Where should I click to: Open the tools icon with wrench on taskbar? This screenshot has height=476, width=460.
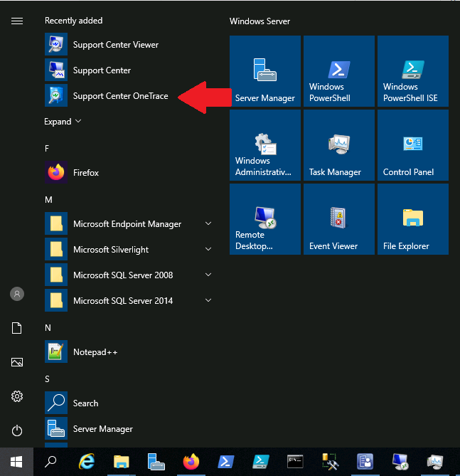[330, 462]
